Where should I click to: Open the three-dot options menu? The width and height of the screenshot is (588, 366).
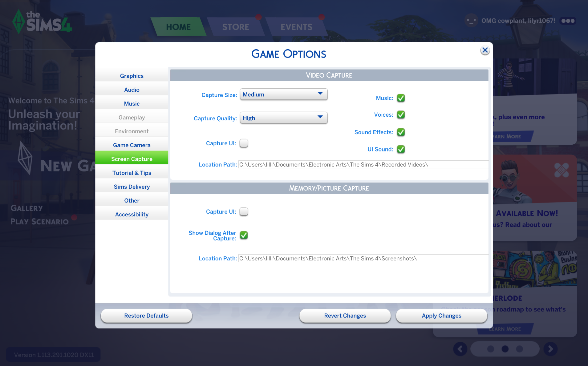click(x=568, y=21)
